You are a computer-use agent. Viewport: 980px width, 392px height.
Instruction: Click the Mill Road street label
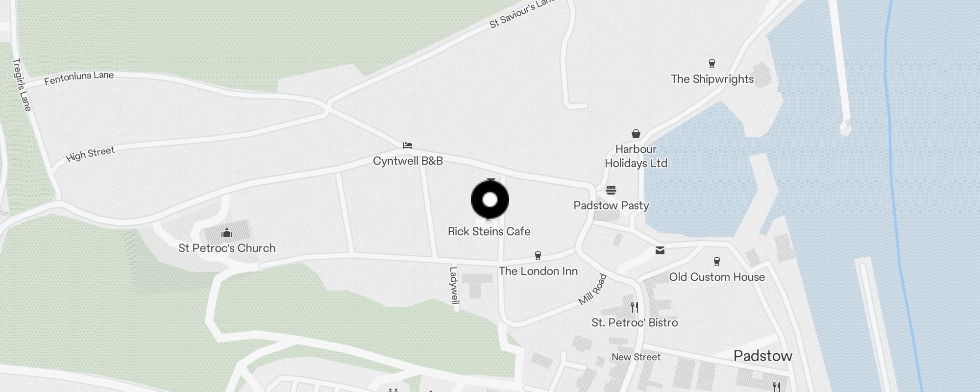click(x=592, y=290)
